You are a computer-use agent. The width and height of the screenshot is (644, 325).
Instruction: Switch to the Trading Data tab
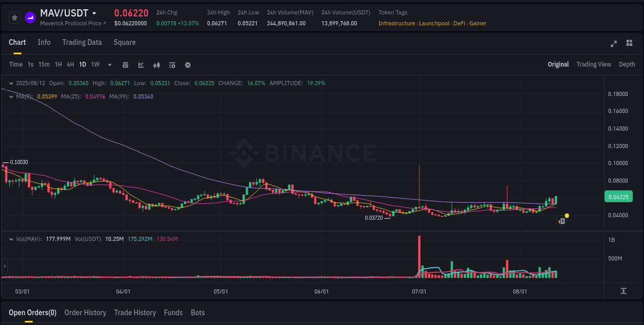pos(82,42)
